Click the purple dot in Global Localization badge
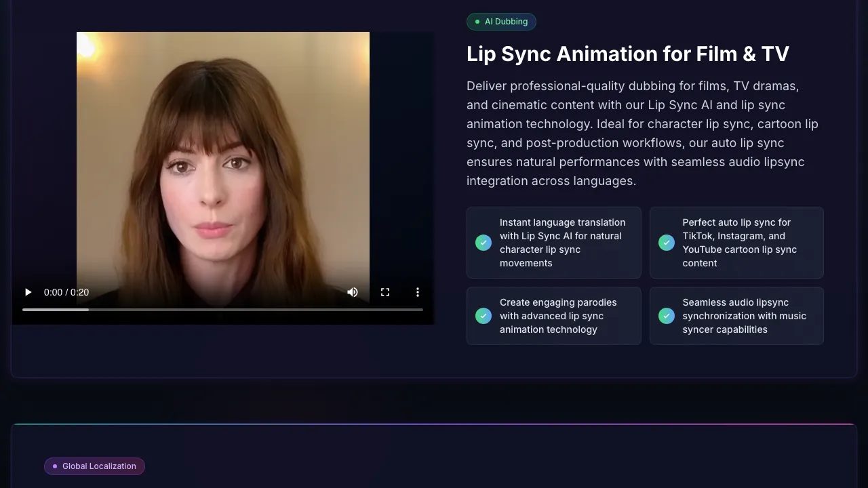The height and width of the screenshot is (488, 868). [55, 466]
